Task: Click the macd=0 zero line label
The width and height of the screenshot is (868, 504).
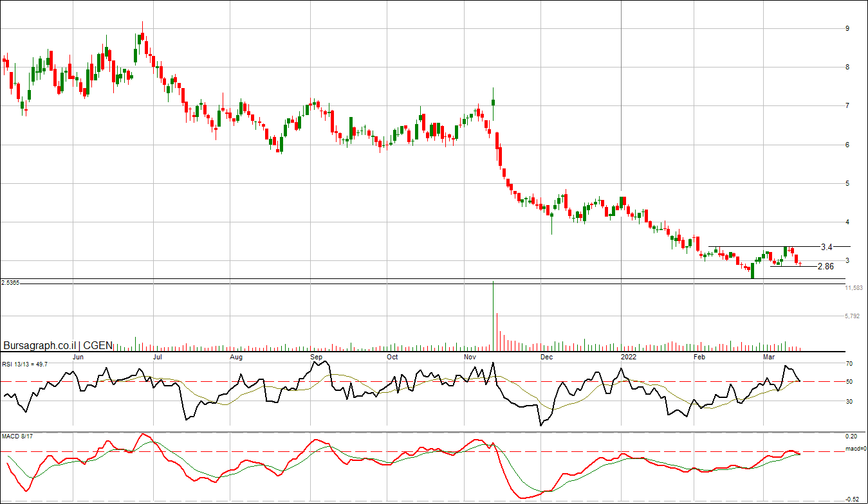Action: (x=855, y=449)
